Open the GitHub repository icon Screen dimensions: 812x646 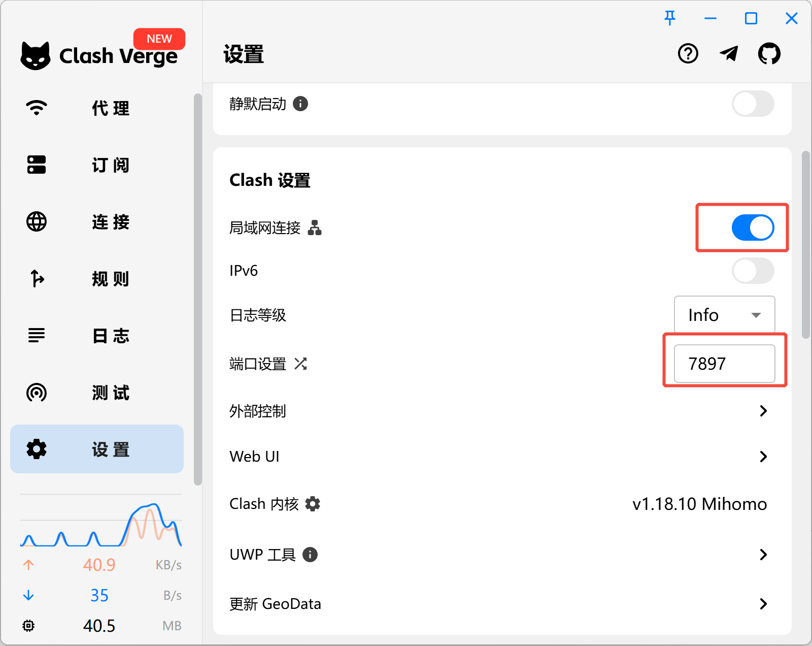coord(769,53)
